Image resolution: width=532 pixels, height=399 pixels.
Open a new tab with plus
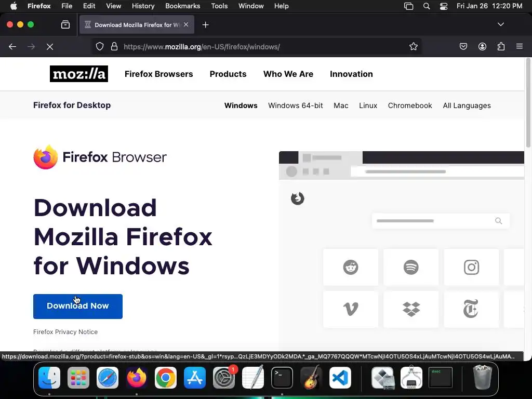205,25
